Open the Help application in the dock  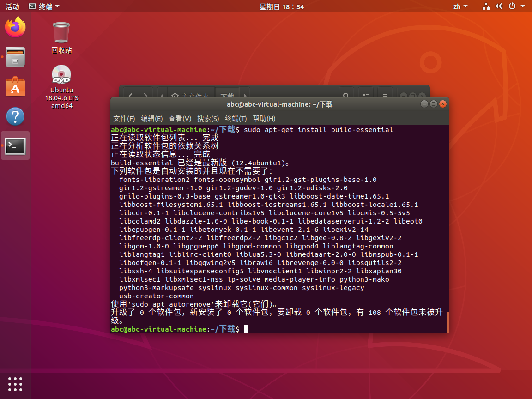pos(15,116)
